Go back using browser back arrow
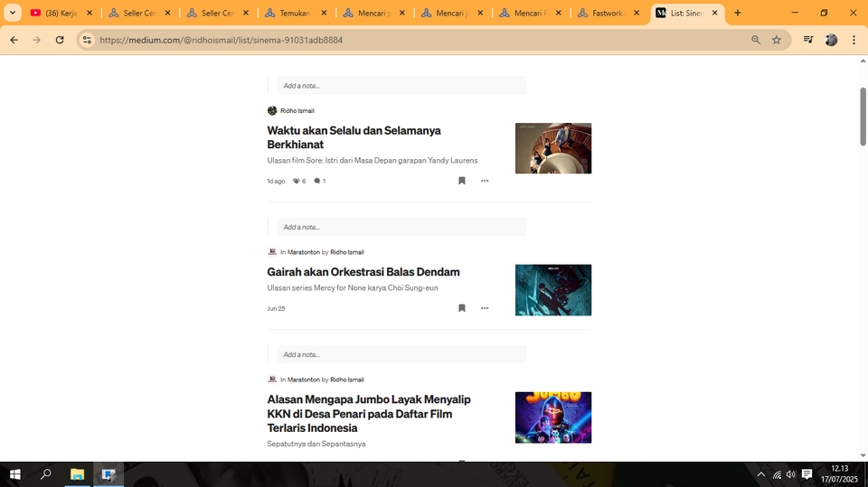Screen dimensions: 868x487 coord(14,40)
